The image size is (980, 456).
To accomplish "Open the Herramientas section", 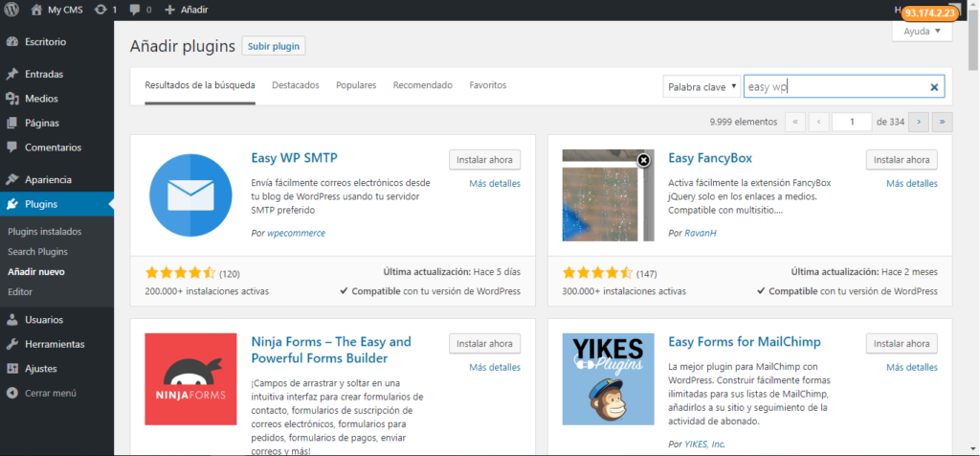I will click(55, 344).
